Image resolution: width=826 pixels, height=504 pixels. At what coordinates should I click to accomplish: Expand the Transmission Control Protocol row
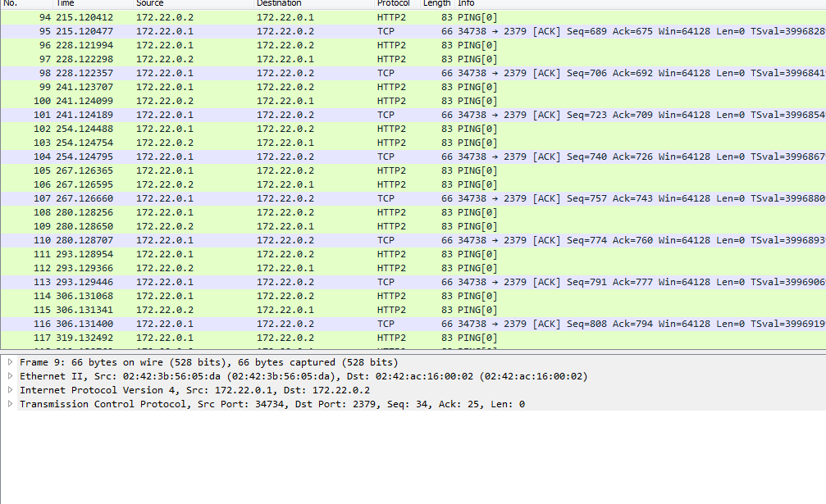(10, 403)
